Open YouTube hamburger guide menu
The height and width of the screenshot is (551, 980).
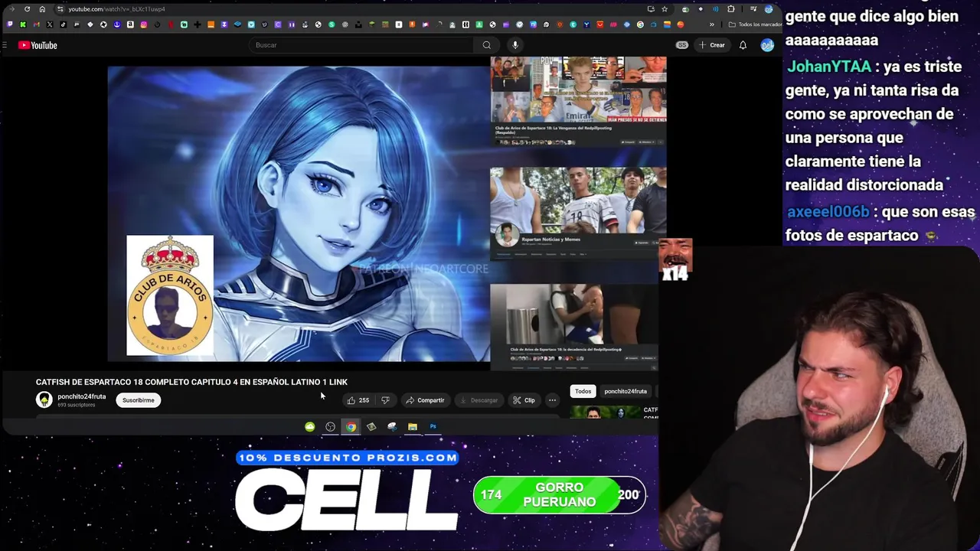point(5,45)
